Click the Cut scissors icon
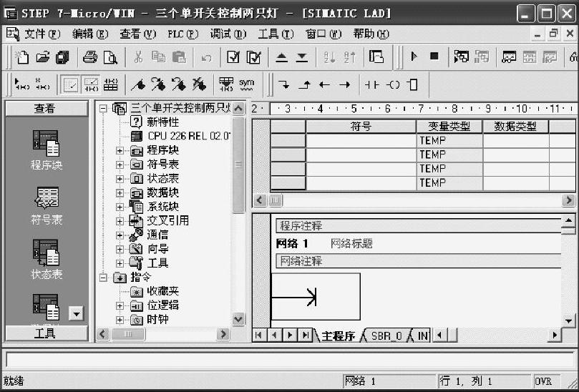The height and width of the screenshot is (392, 579). click(138, 57)
